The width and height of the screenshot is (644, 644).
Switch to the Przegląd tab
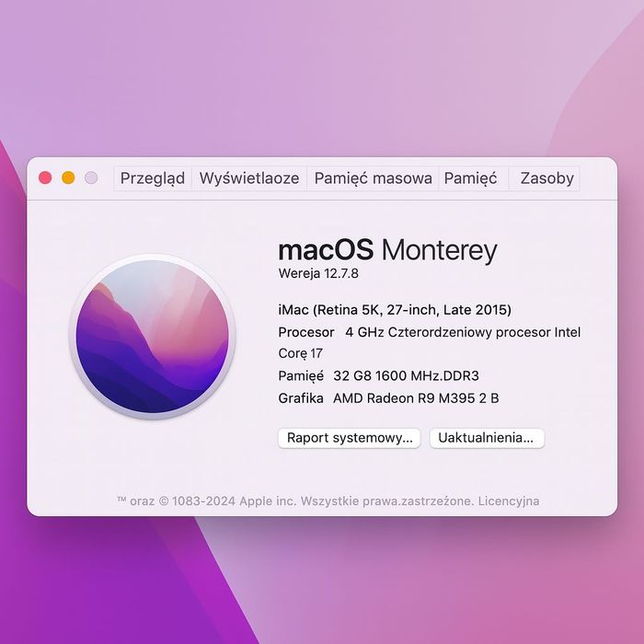153,178
